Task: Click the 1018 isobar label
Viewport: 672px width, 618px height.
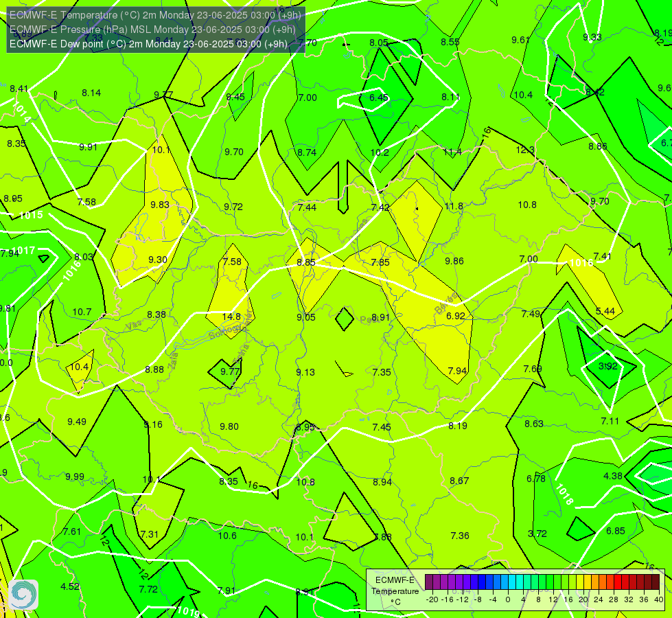Action: (x=564, y=494)
